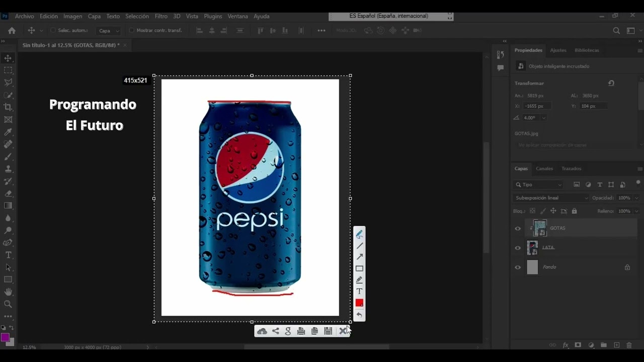Select the GOTAS layer thumbnail
Viewport: 644px width, 362px height.
(540, 228)
